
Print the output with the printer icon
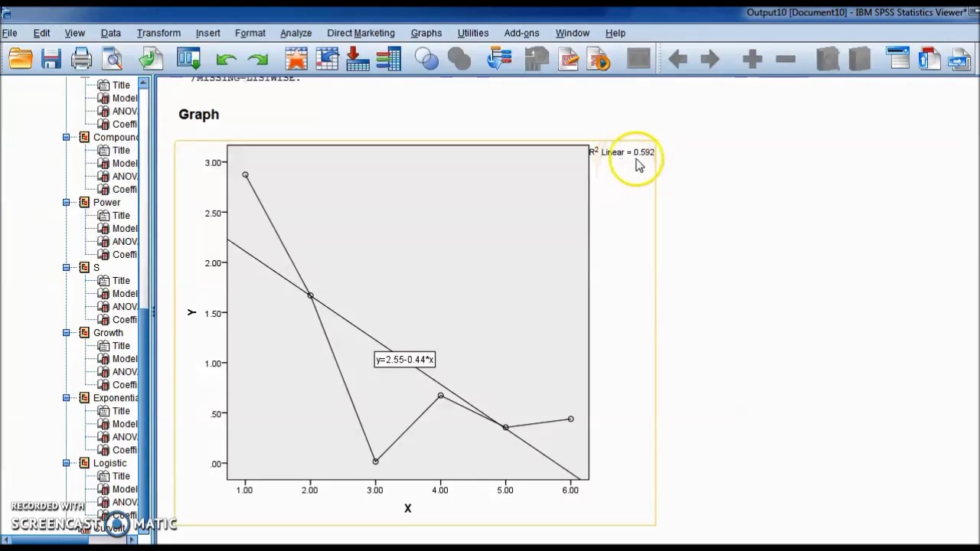pos(81,58)
